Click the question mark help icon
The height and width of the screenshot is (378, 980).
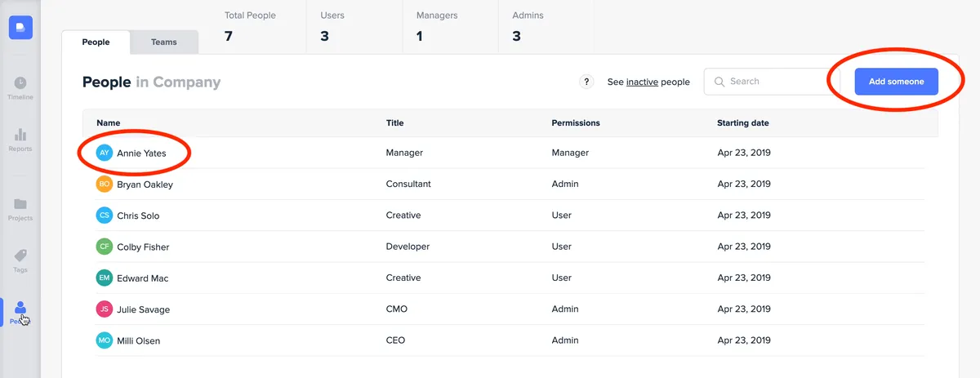click(x=586, y=82)
